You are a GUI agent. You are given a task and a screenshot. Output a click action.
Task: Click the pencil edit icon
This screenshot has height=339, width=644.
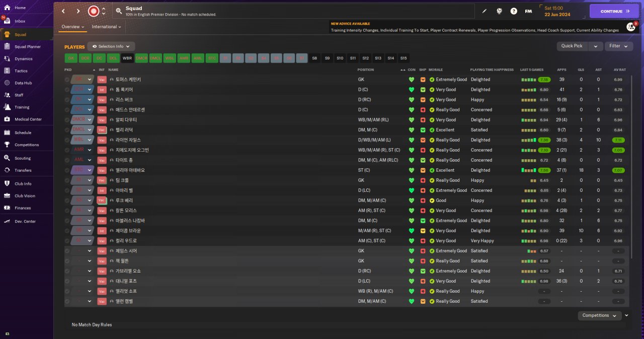pyautogui.click(x=485, y=11)
